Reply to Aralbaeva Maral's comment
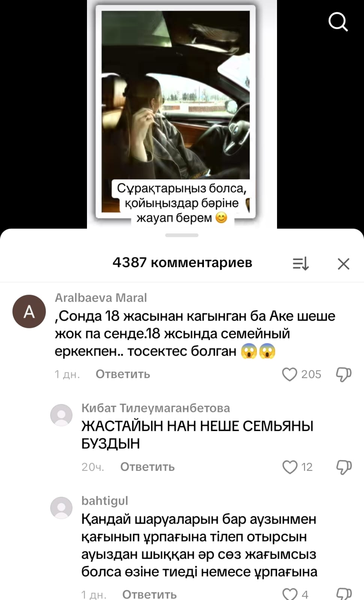The image size is (364, 600). [x=123, y=374]
